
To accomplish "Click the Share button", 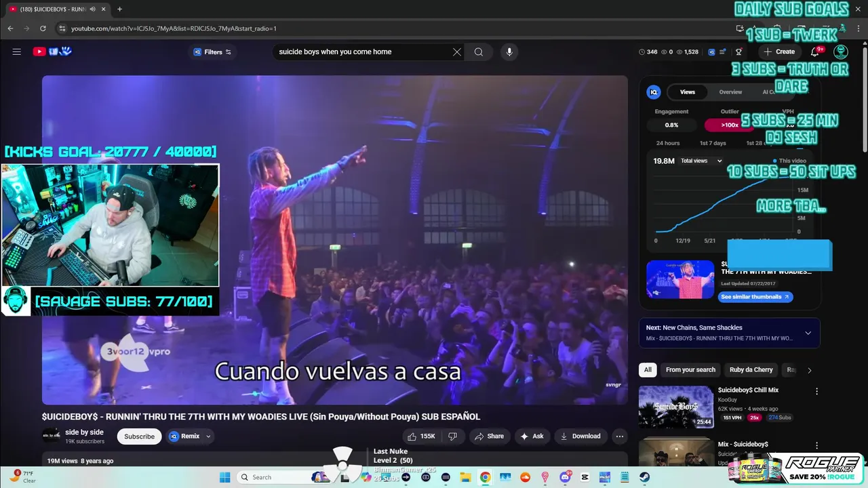I will pos(489,436).
